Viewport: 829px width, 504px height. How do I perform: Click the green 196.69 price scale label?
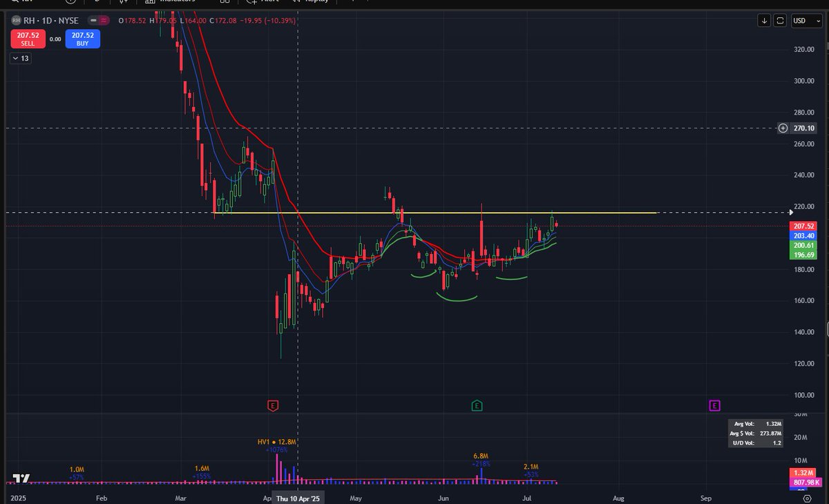coord(803,254)
